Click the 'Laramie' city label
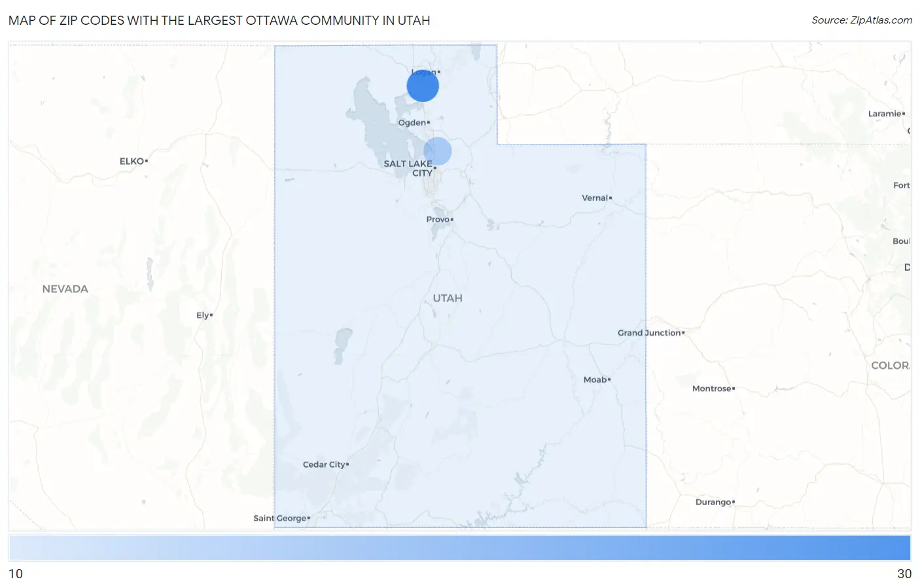Screen dimensions: 920x588 tap(885, 114)
